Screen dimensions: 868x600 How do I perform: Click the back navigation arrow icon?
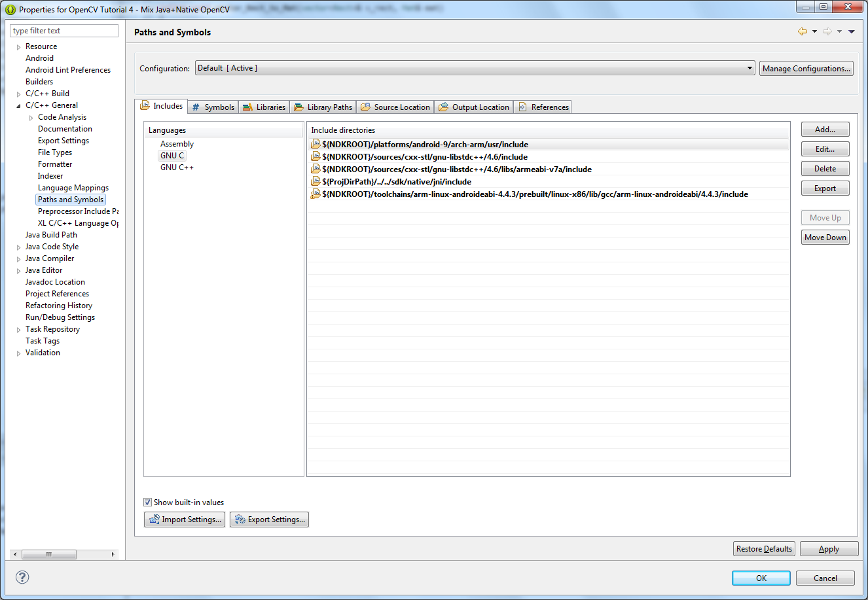coord(803,31)
